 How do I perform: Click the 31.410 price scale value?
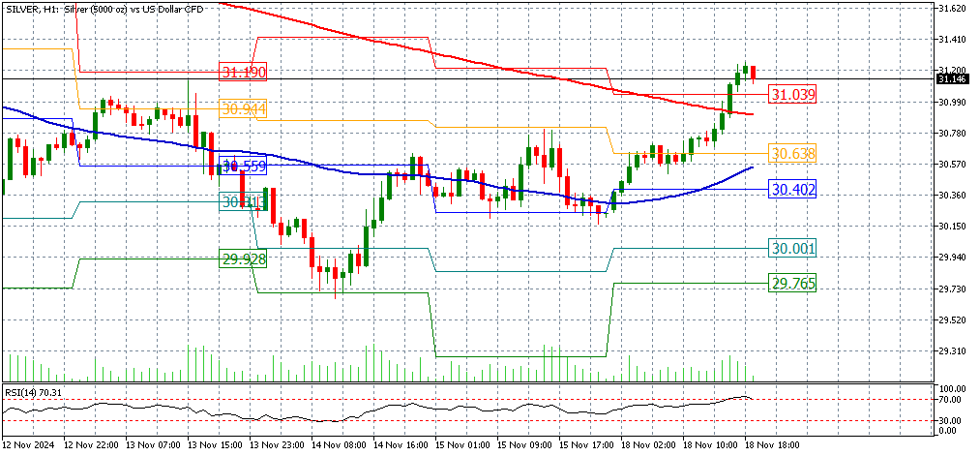click(x=952, y=40)
